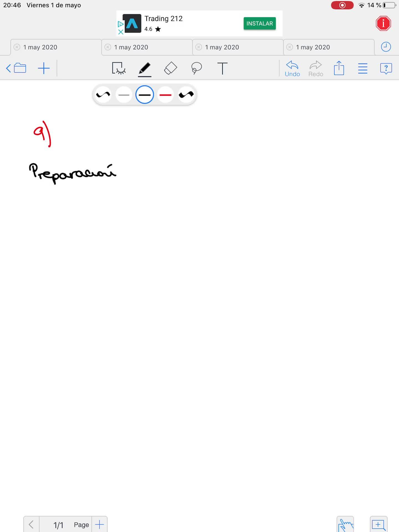
Task: Tap the red info stop-sign icon
Action: 383,24
